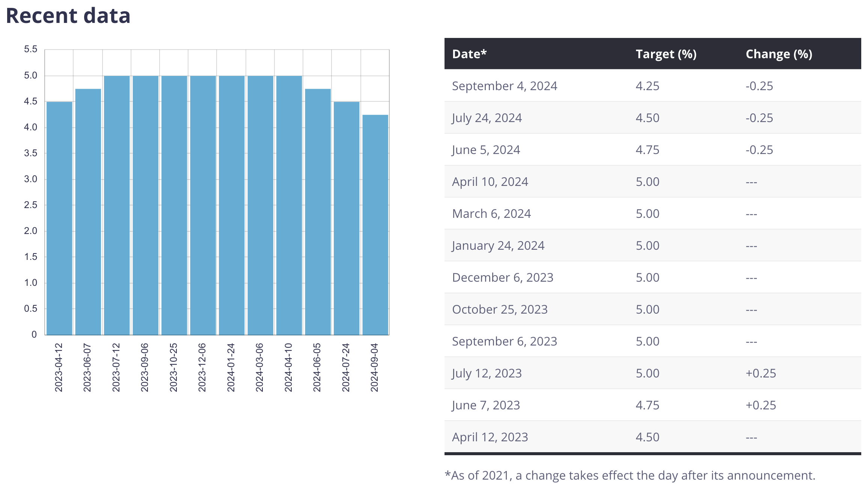Click the 2023-07-12 chart bar

click(117, 205)
